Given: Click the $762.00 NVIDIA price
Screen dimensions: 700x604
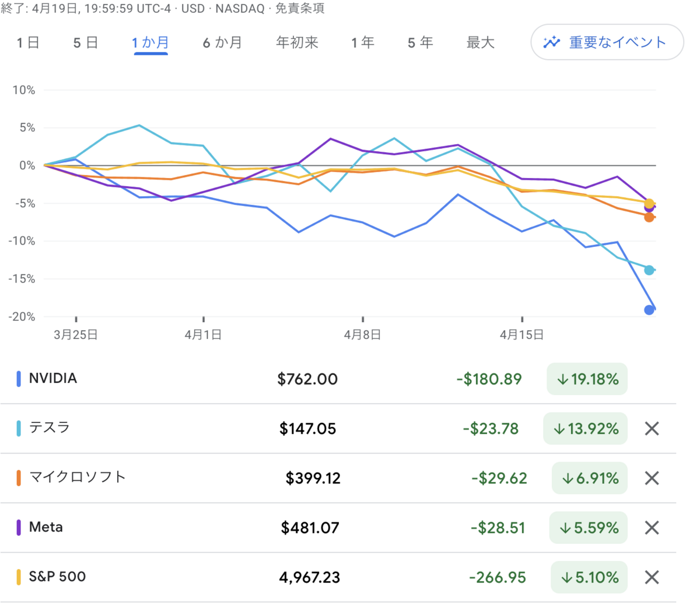Looking at the screenshot, I should (307, 379).
